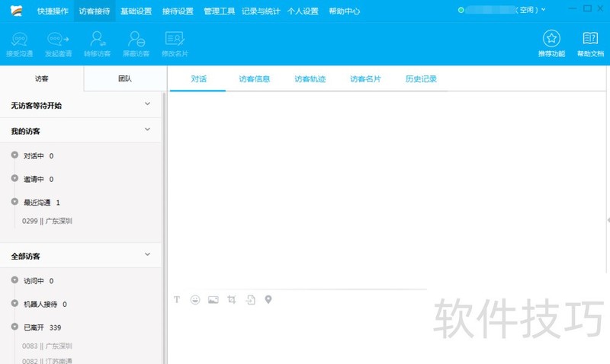This screenshot has height=364, width=610.
Task: Click the location pin icon in chat toolbar
Action: pos(268,300)
